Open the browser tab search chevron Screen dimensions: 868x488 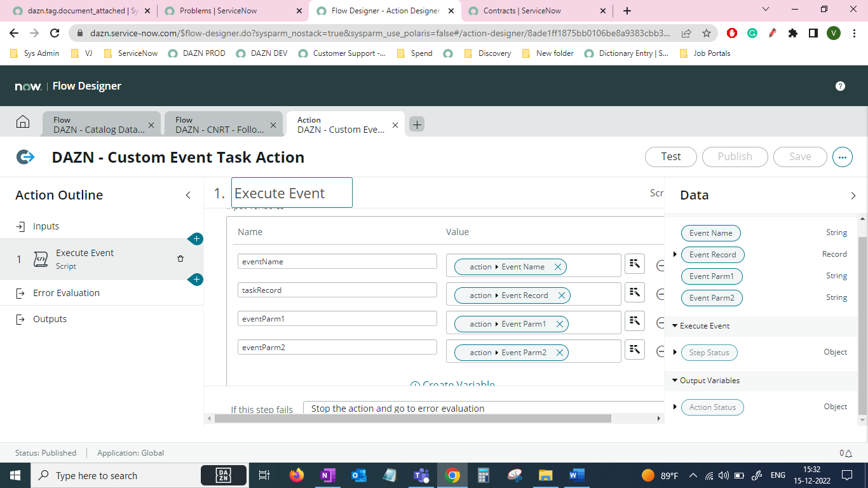(765, 10)
